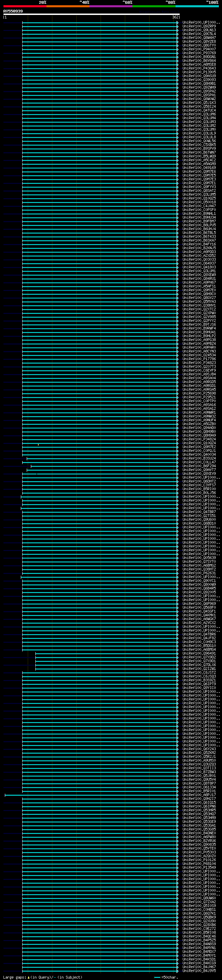Click the red ~20% identity color band

click(x=25, y=6)
